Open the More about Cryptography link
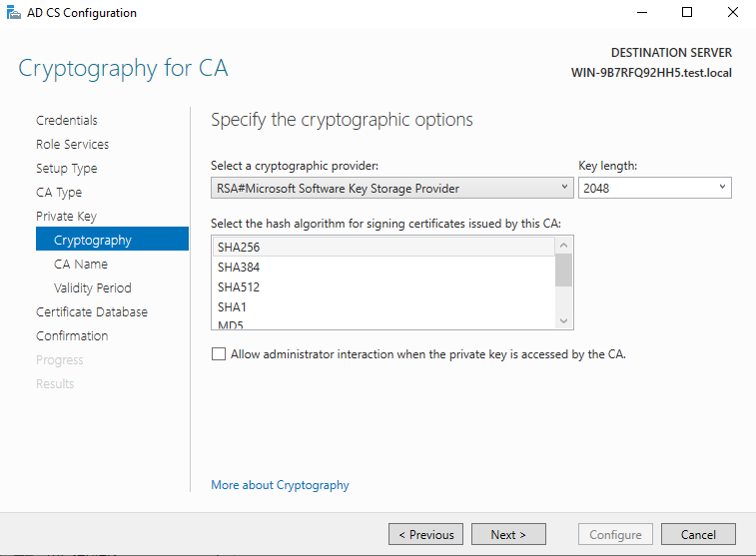 [280, 485]
